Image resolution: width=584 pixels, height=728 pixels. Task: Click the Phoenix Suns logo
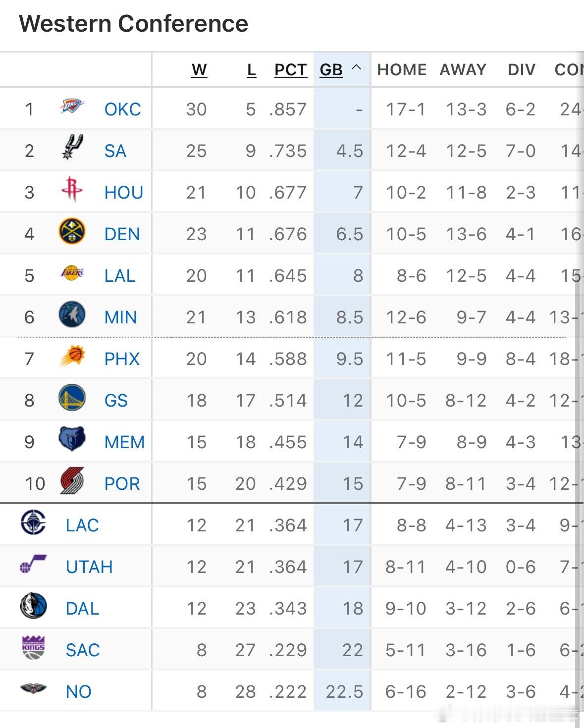click(72, 356)
